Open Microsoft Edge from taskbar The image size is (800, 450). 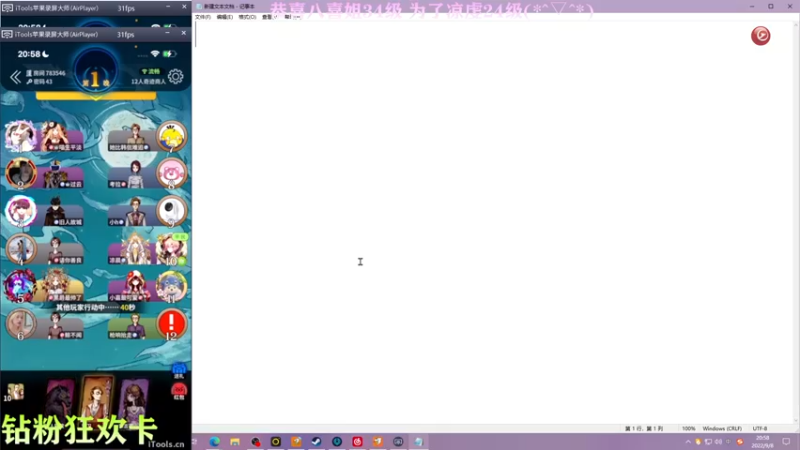tap(214, 441)
